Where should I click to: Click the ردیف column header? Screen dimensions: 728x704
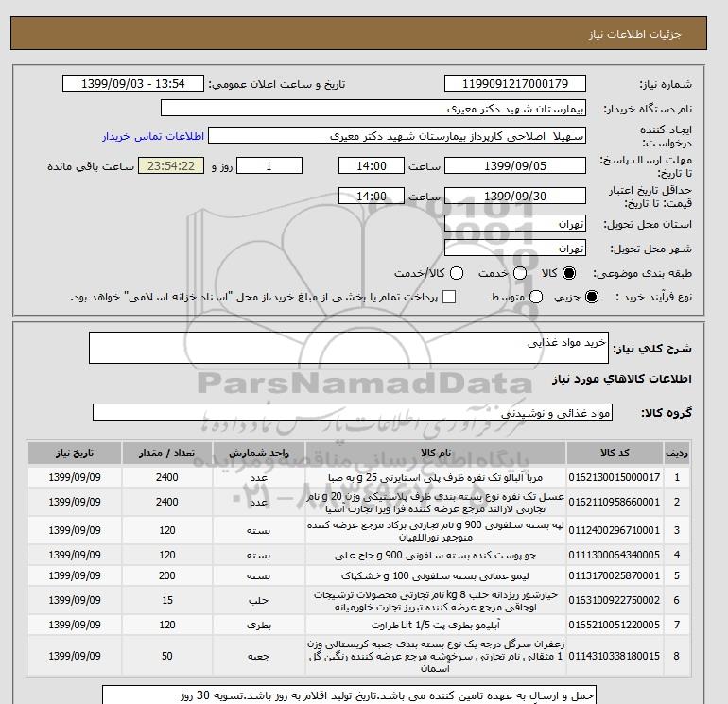point(676,453)
